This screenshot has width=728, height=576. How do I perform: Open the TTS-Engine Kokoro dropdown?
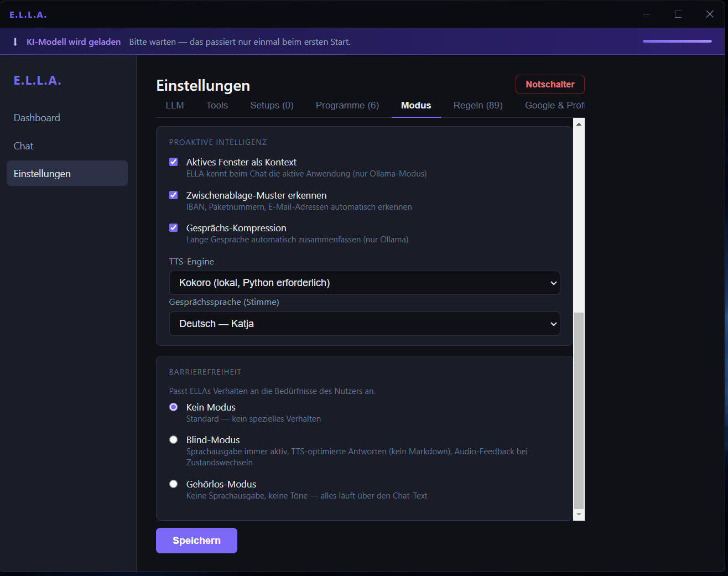point(365,283)
